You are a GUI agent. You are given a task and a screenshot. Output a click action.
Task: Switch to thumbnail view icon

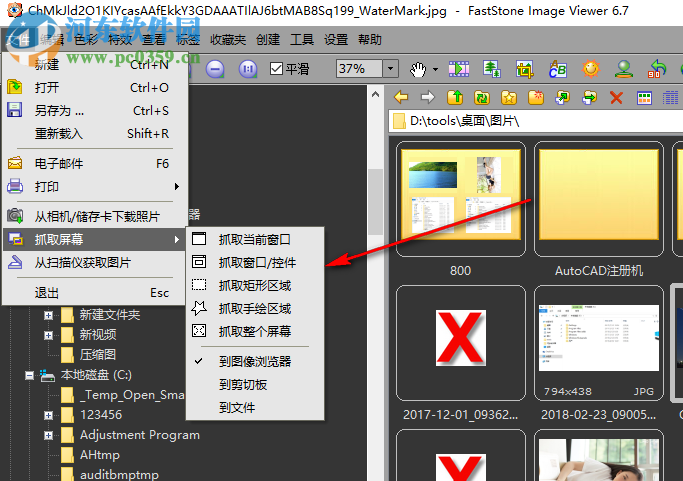coord(644,98)
